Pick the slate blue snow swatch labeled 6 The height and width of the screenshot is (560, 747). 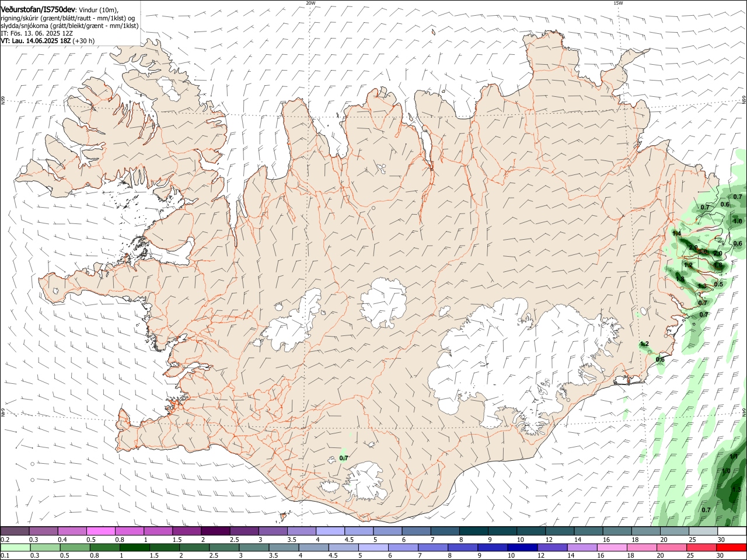[x=417, y=531]
